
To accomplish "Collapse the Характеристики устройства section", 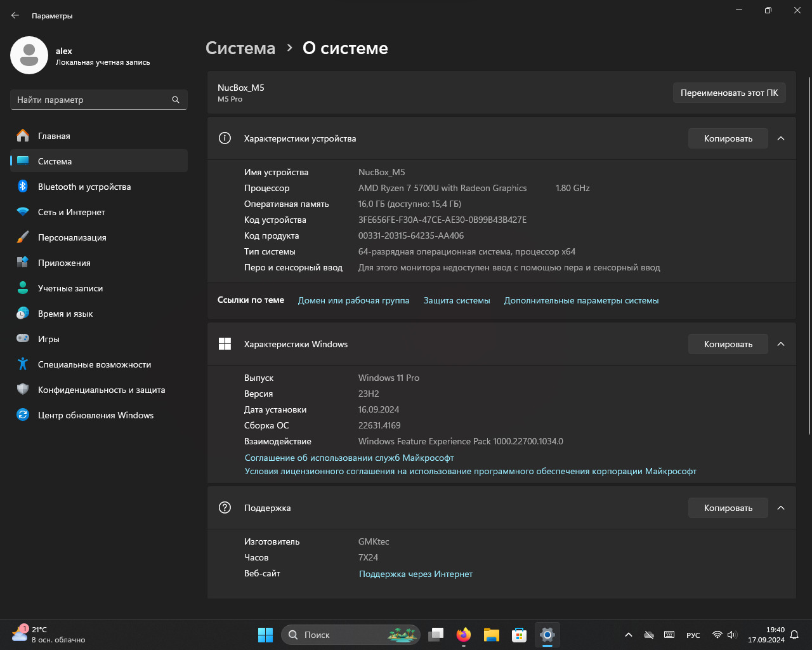I will pyautogui.click(x=781, y=138).
